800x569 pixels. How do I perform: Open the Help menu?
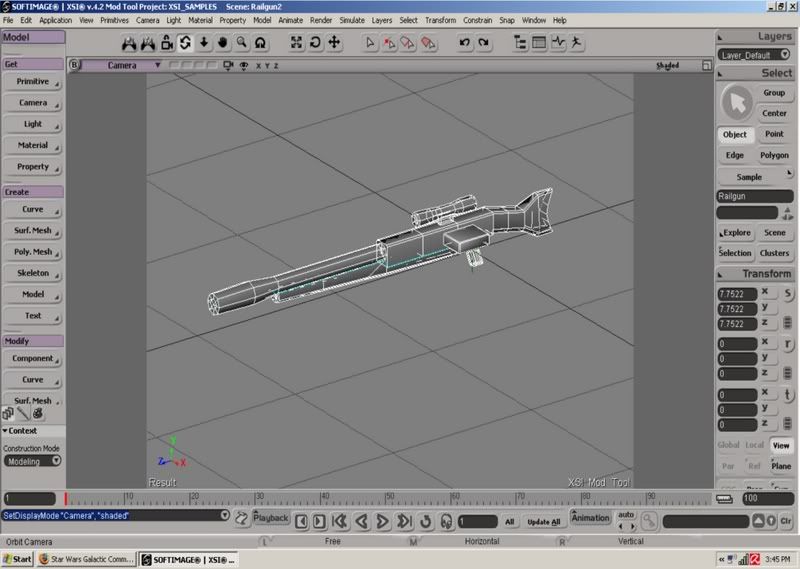tap(560, 20)
